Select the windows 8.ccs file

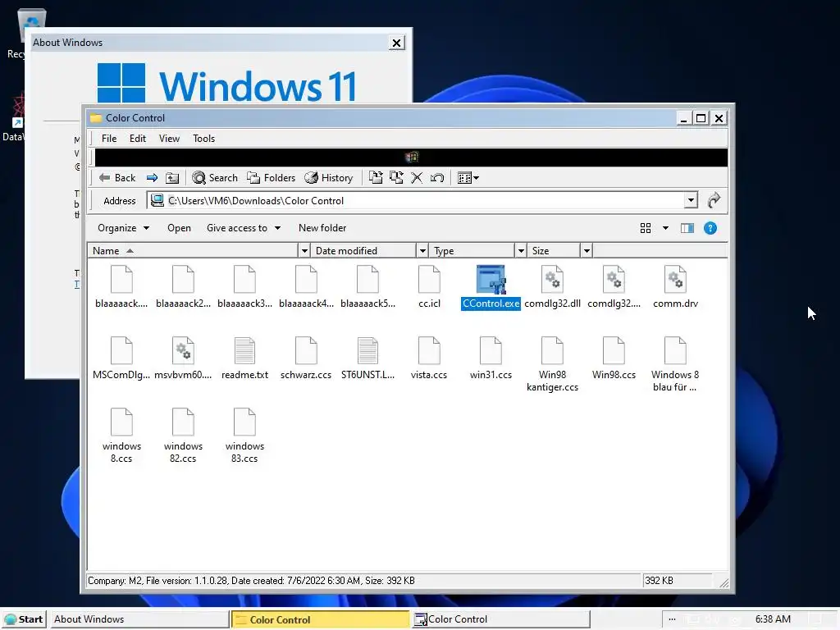click(x=121, y=436)
